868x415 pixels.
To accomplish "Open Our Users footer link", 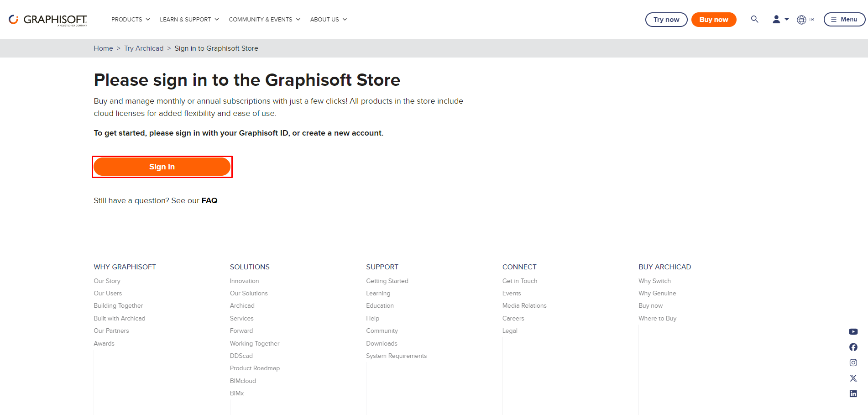I will click(108, 293).
